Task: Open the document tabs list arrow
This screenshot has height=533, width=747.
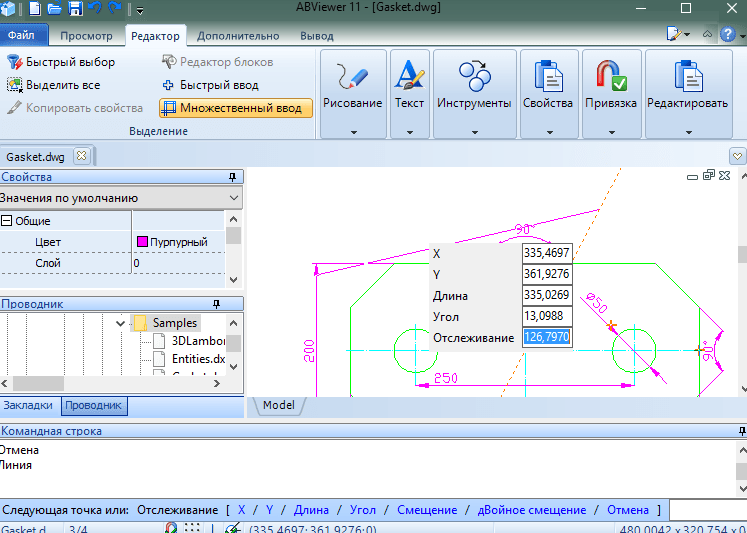Action: pyautogui.click(x=737, y=156)
